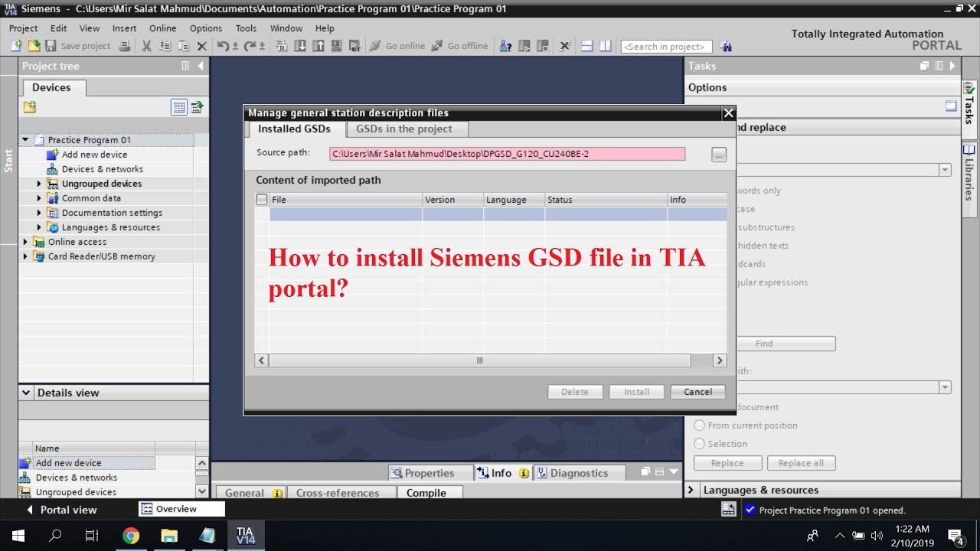The width and height of the screenshot is (980, 551).
Task: Create a new project from toolbar
Action: click(x=16, y=46)
